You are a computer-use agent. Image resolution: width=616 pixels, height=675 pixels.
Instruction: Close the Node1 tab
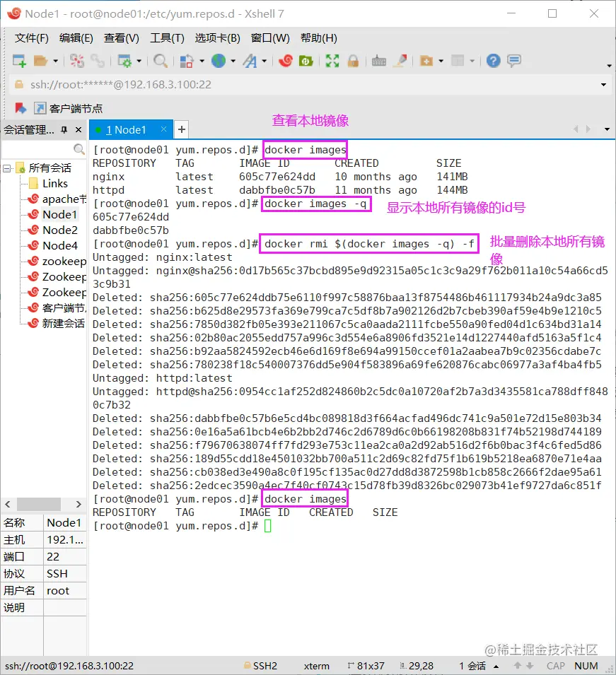(163, 129)
